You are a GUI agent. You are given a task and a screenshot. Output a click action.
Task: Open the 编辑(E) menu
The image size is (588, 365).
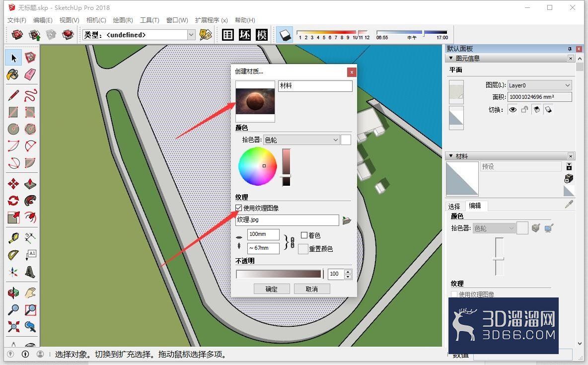43,20
